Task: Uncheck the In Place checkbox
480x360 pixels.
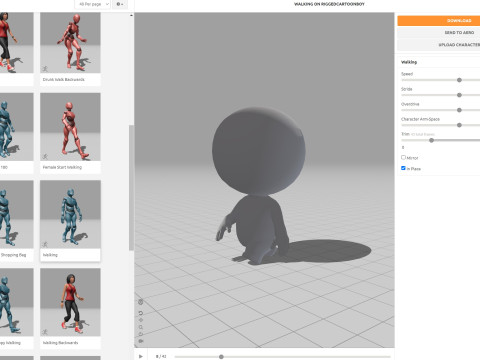Action: click(x=403, y=168)
